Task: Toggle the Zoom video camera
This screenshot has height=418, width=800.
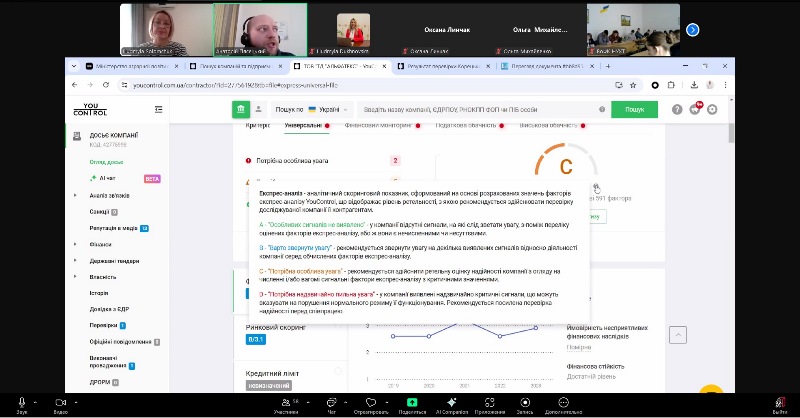Action: pyautogui.click(x=60, y=401)
